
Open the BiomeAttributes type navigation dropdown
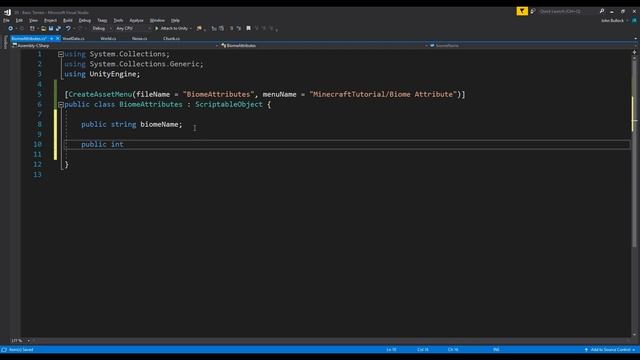pos(324,46)
